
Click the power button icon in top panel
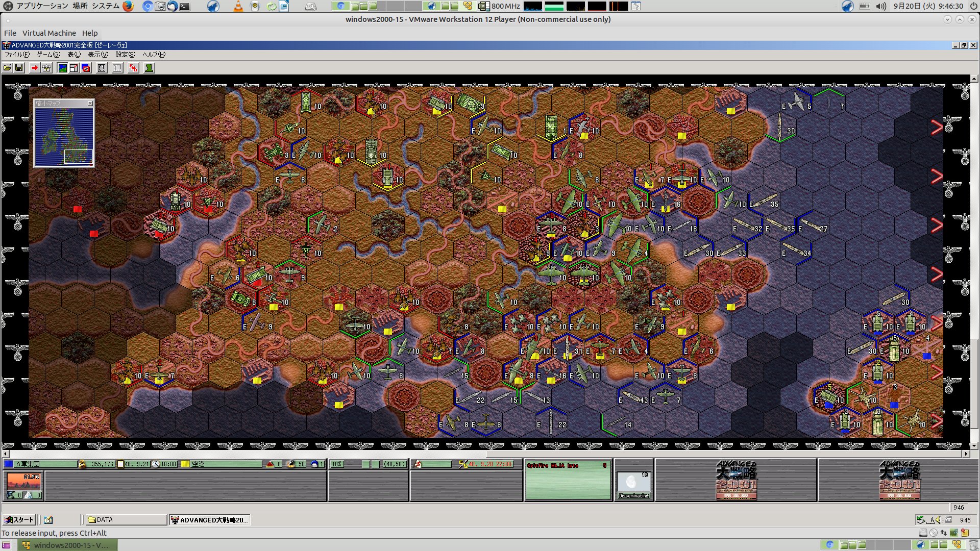973,6
